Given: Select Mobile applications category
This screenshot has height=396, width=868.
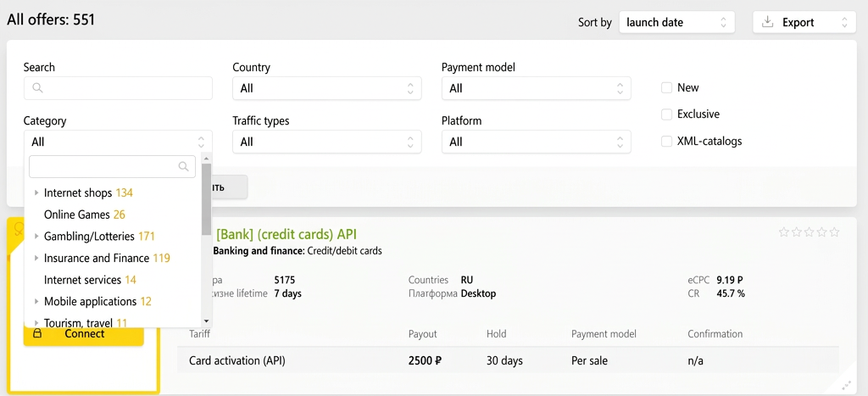Looking at the screenshot, I should coord(97,301).
